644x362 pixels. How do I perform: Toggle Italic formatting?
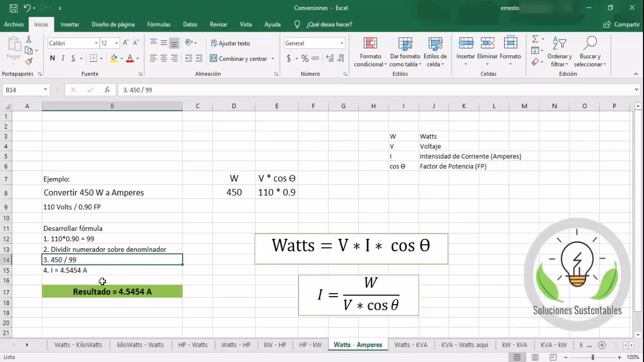point(63,59)
